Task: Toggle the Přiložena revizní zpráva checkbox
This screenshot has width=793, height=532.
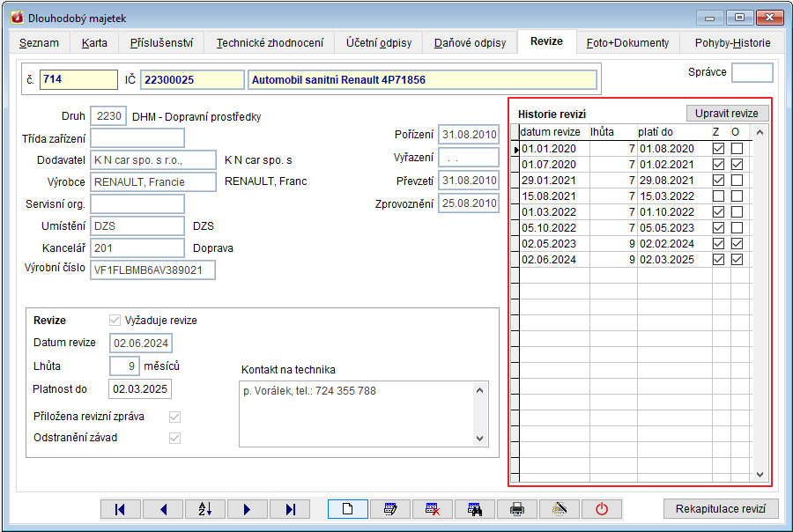Action: [175, 417]
